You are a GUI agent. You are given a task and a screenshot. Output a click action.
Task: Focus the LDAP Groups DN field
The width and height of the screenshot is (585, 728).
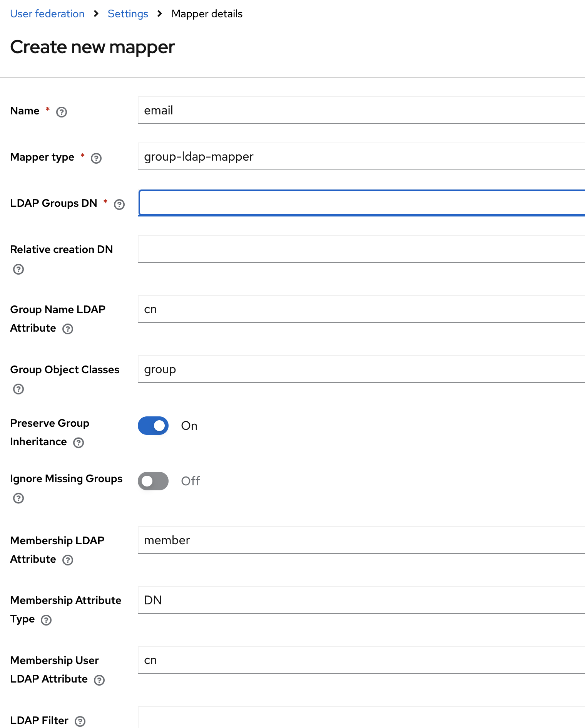361,203
